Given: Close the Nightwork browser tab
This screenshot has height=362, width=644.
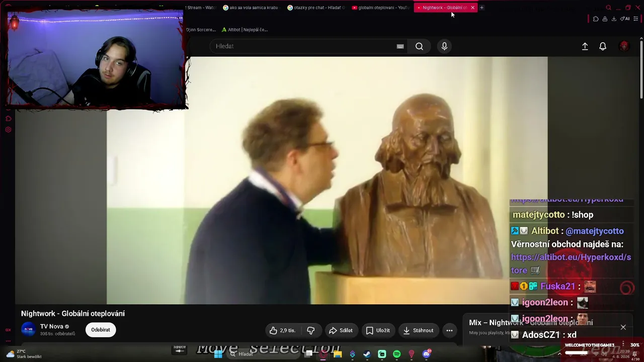Looking at the screenshot, I should click(x=472, y=8).
